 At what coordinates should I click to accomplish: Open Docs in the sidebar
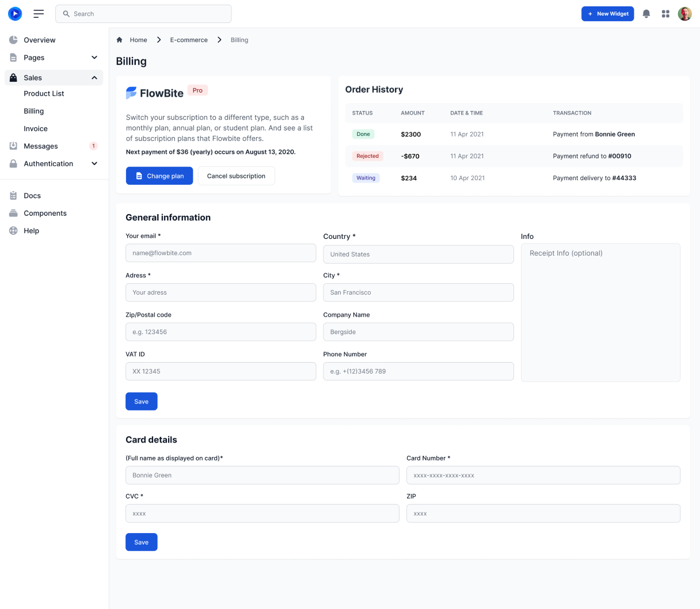(32, 196)
